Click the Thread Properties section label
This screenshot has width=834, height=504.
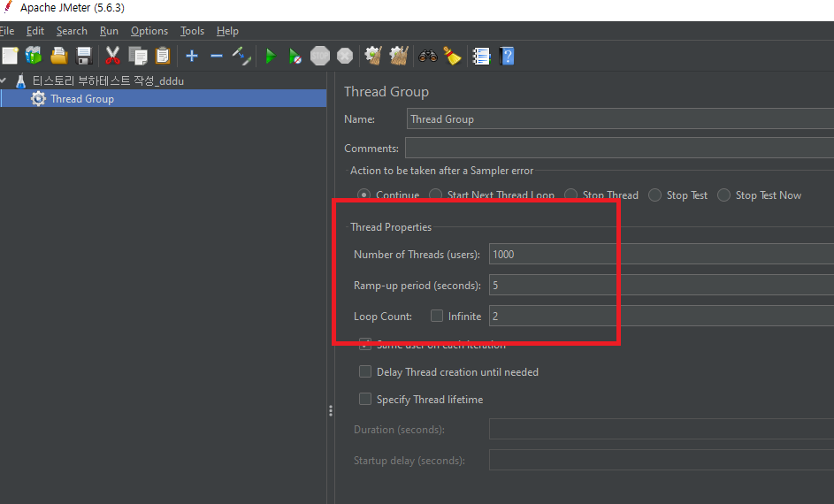[x=391, y=227]
